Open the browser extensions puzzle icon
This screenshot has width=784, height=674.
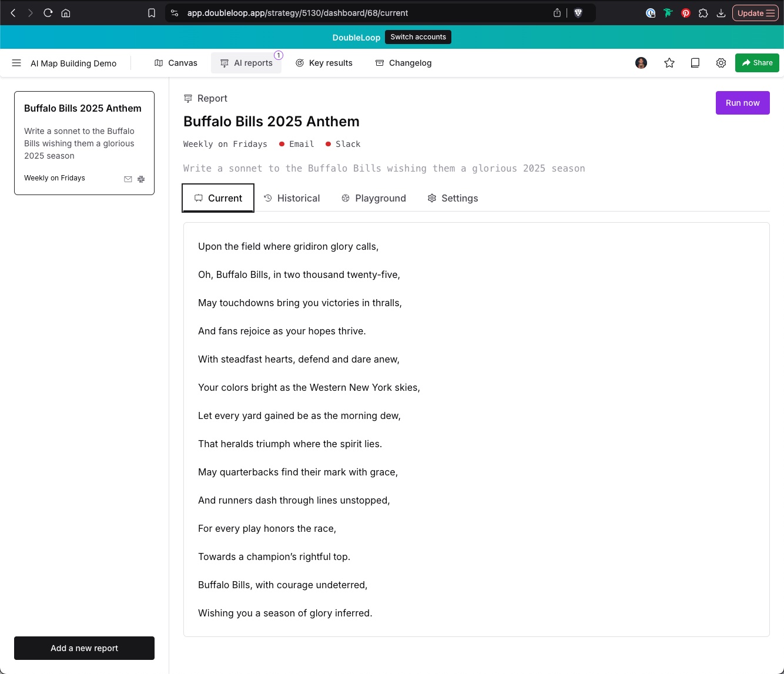(x=703, y=13)
